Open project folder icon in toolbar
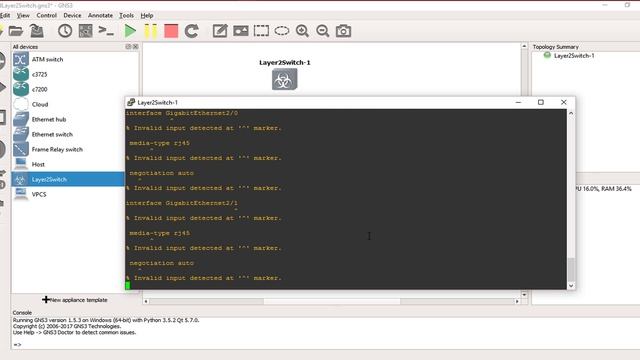This screenshot has height=360, width=640. click(16, 31)
